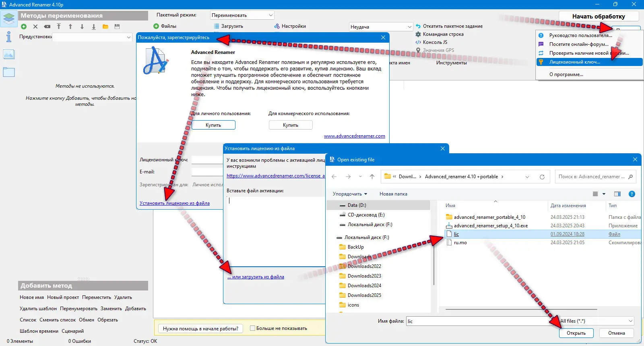The height and width of the screenshot is (346, 644).
Task: Clear all methods with the eraser icon
Action: 47,27
